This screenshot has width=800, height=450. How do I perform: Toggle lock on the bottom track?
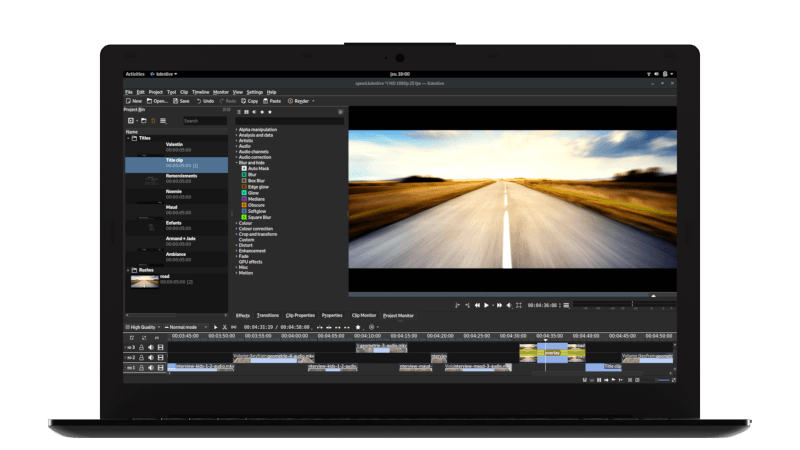point(142,368)
